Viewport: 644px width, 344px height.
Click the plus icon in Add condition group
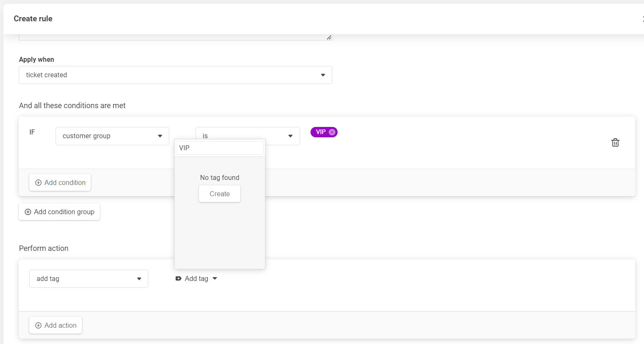coord(28,212)
